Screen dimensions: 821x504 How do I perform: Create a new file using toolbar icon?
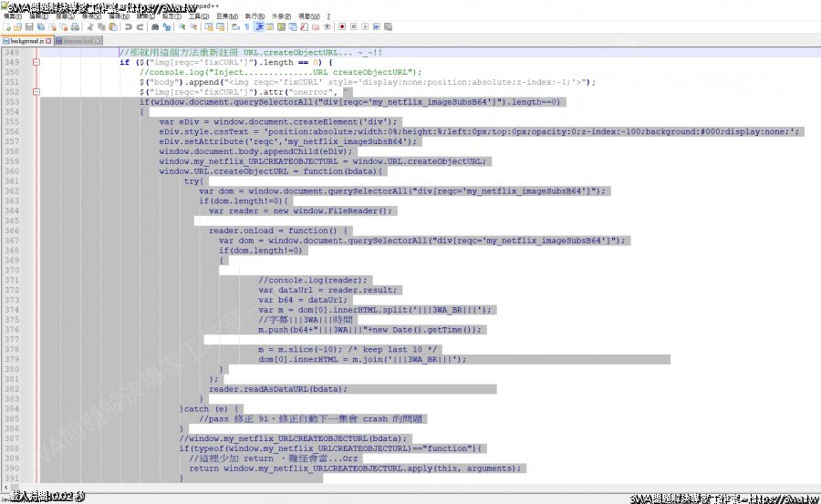(7, 27)
